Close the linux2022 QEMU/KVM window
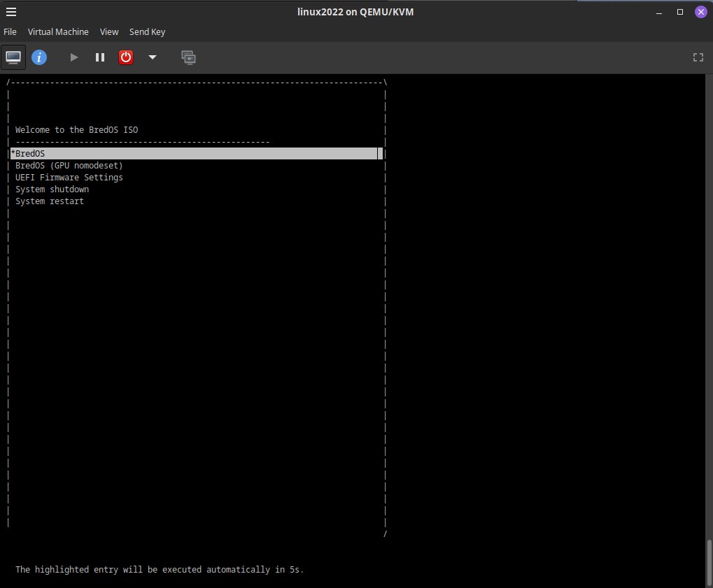 [x=700, y=13]
